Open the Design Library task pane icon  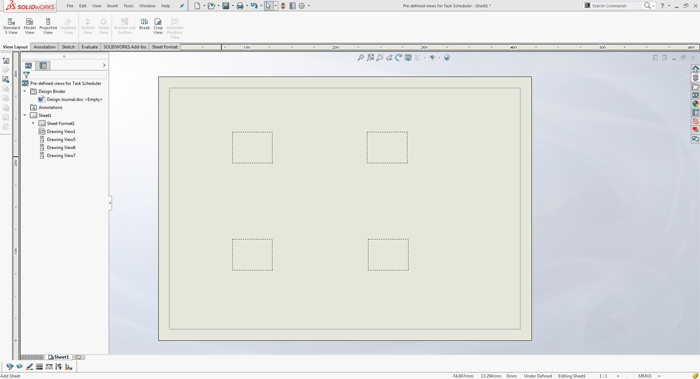(695, 78)
